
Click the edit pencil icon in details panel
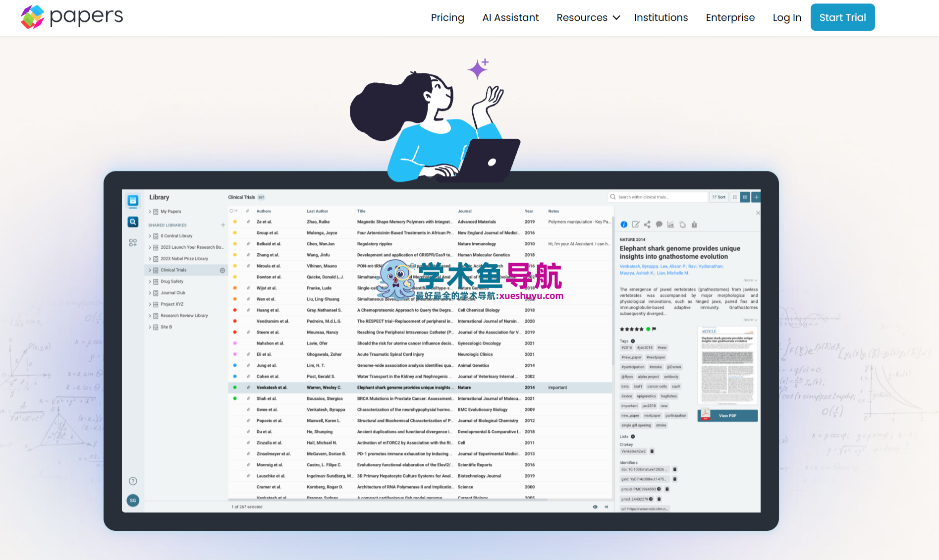pyautogui.click(x=635, y=224)
